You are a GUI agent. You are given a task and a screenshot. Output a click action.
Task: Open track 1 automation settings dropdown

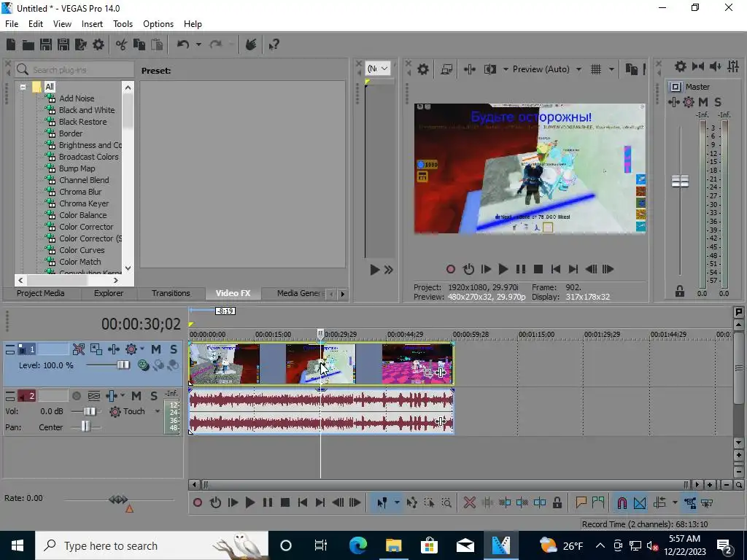point(142,349)
